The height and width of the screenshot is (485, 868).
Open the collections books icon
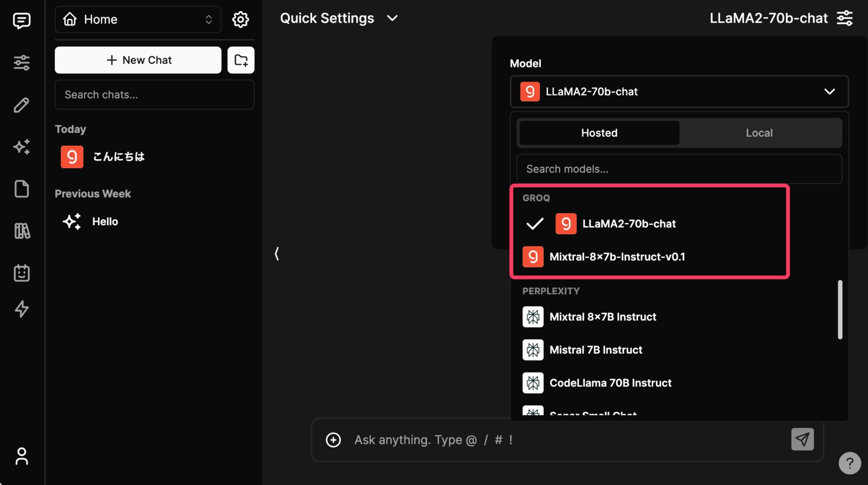(x=22, y=231)
